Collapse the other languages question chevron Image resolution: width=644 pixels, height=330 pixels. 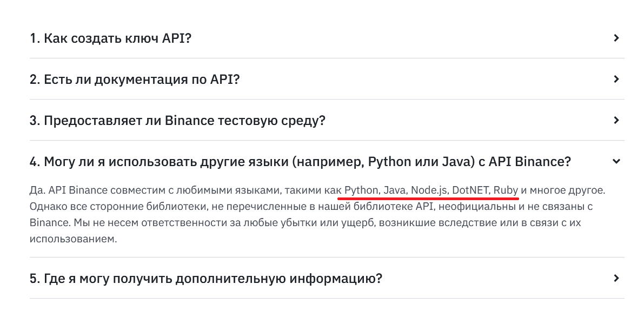616,161
